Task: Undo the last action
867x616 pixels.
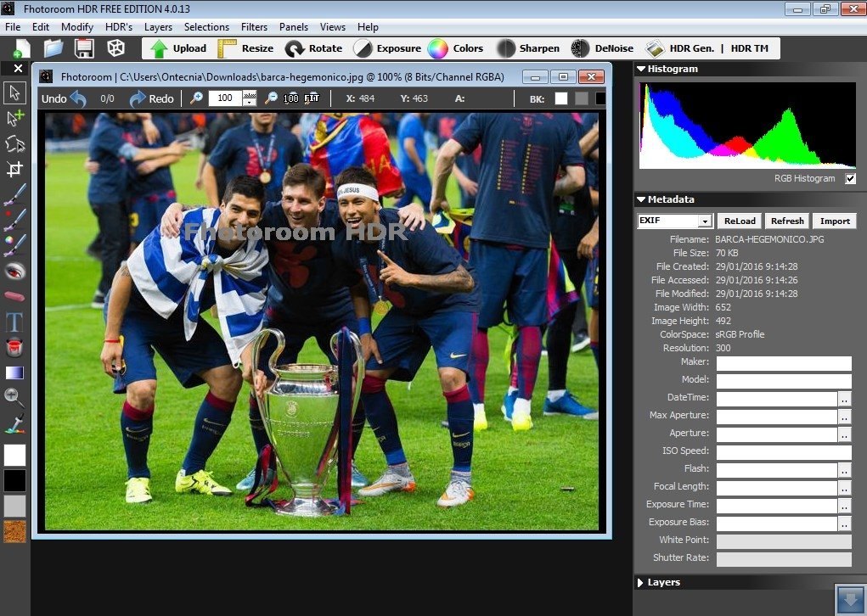Action: coord(65,99)
